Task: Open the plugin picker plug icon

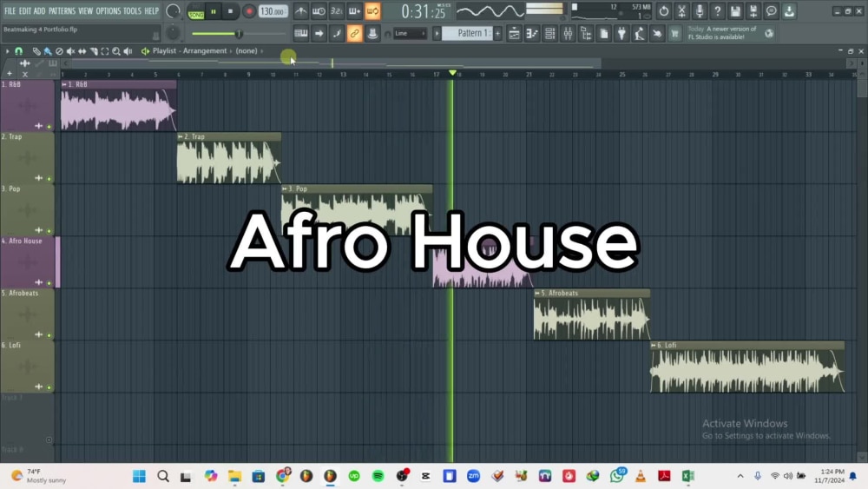Action: click(x=621, y=34)
